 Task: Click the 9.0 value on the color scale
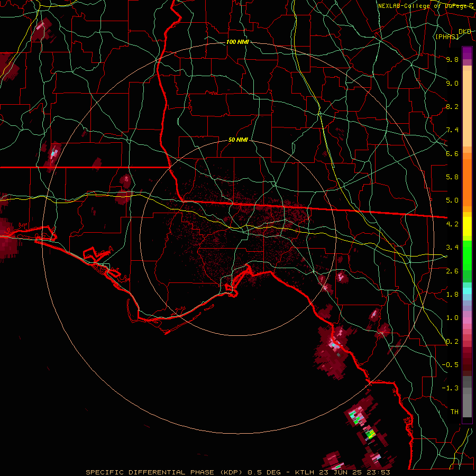point(452,83)
